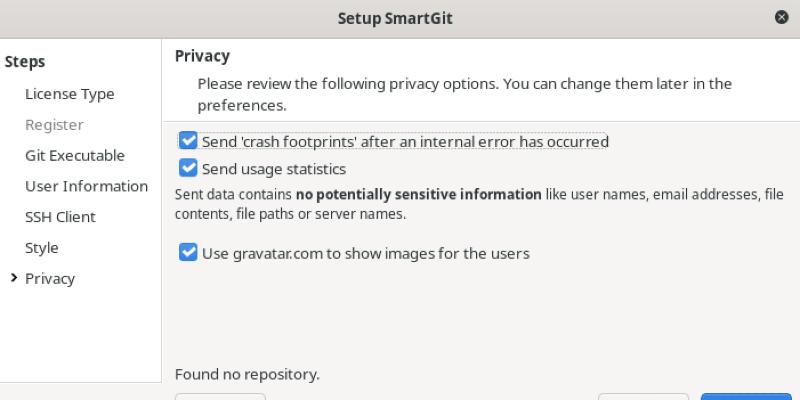Toggle the gravatar.com images checkbox
The height and width of the screenshot is (400, 800).
tap(188, 253)
